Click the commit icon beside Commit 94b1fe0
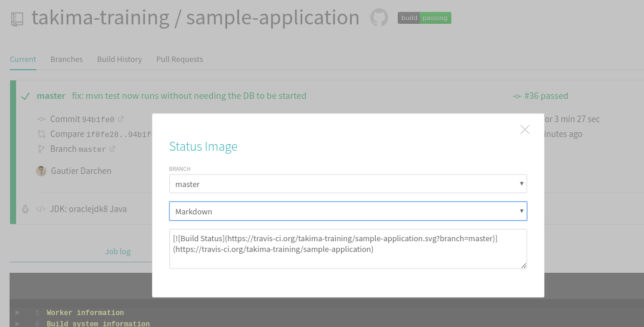 pos(41,119)
